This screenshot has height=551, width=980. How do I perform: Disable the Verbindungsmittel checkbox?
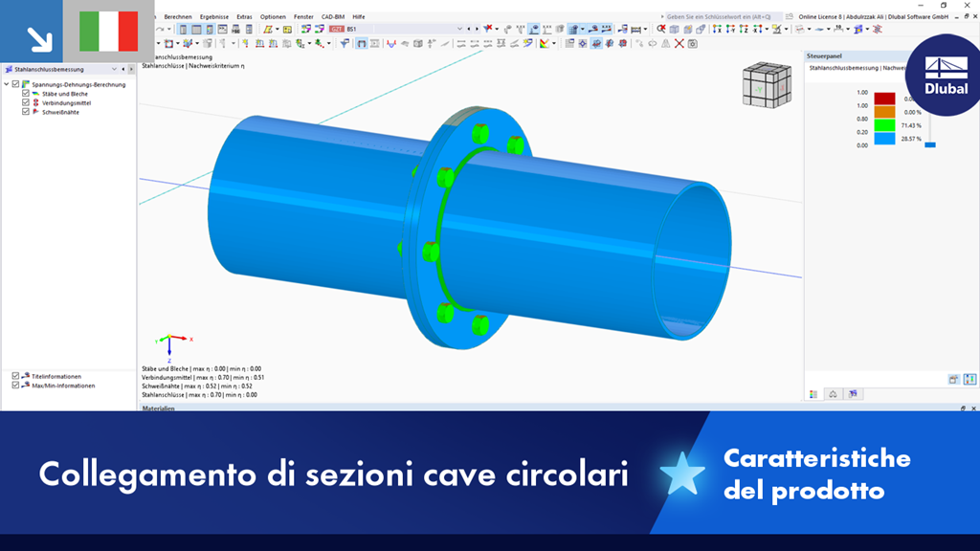click(25, 102)
